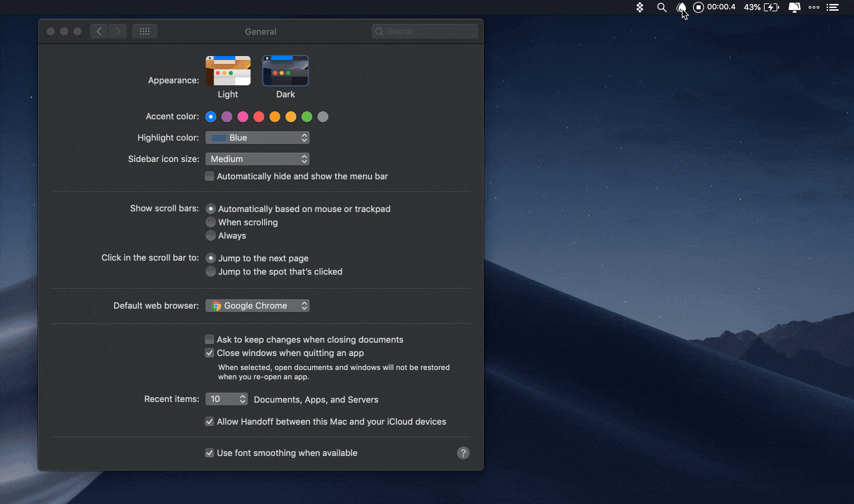Screen dimensions: 854x504
Task: Click the Accent color: label
Action: 172,117
